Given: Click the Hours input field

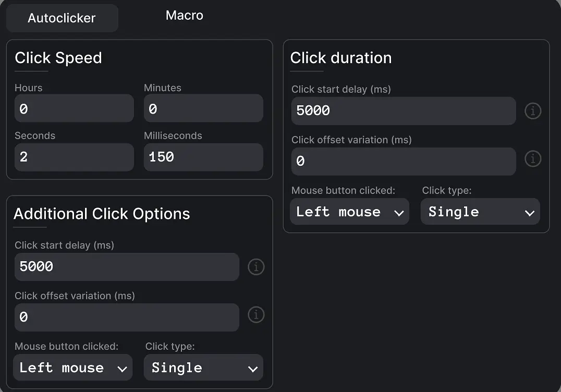Looking at the screenshot, I should click(74, 108).
